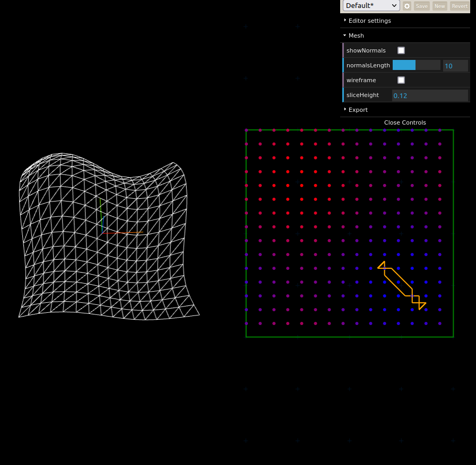This screenshot has height=465, width=476.
Task: Click the Save preset button
Action: pyautogui.click(x=421, y=6)
